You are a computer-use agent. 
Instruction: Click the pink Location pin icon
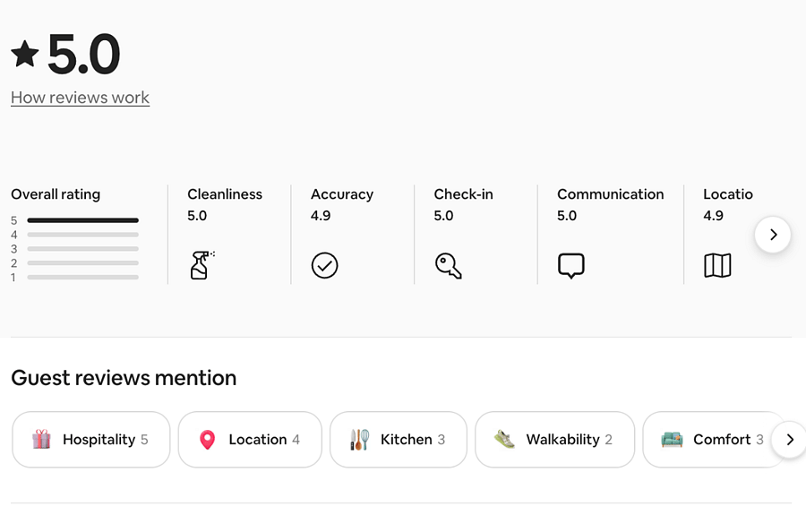point(207,440)
